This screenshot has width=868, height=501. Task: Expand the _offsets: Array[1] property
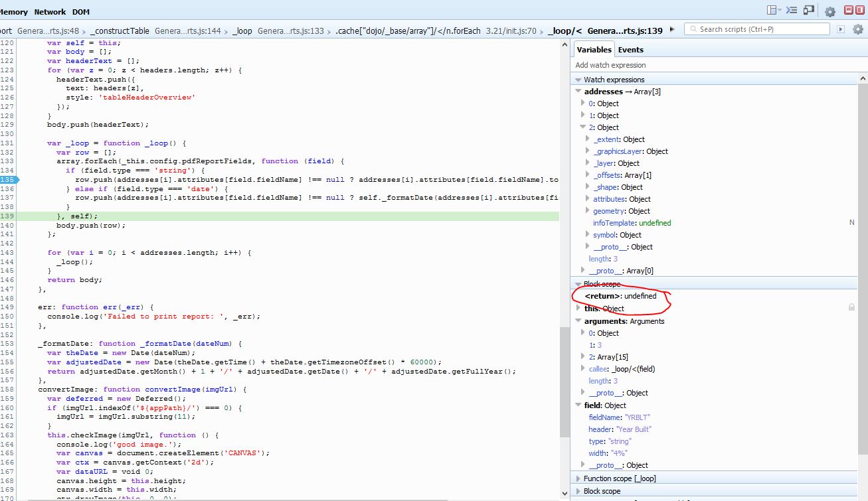(x=588, y=175)
